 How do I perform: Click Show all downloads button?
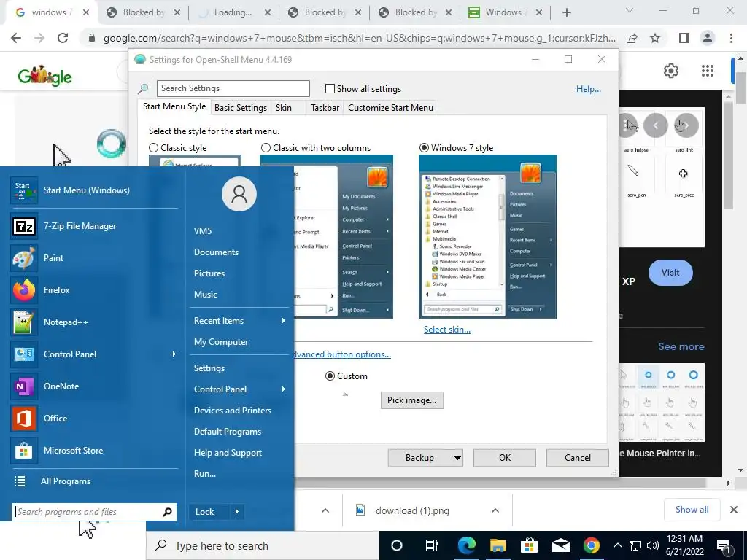[x=692, y=510]
